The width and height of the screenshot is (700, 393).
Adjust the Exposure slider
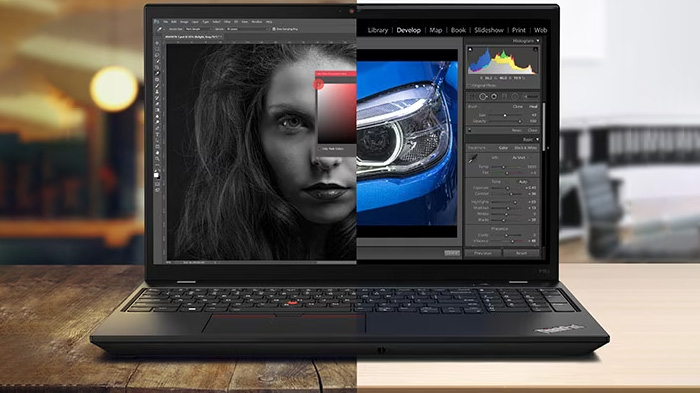(508, 188)
